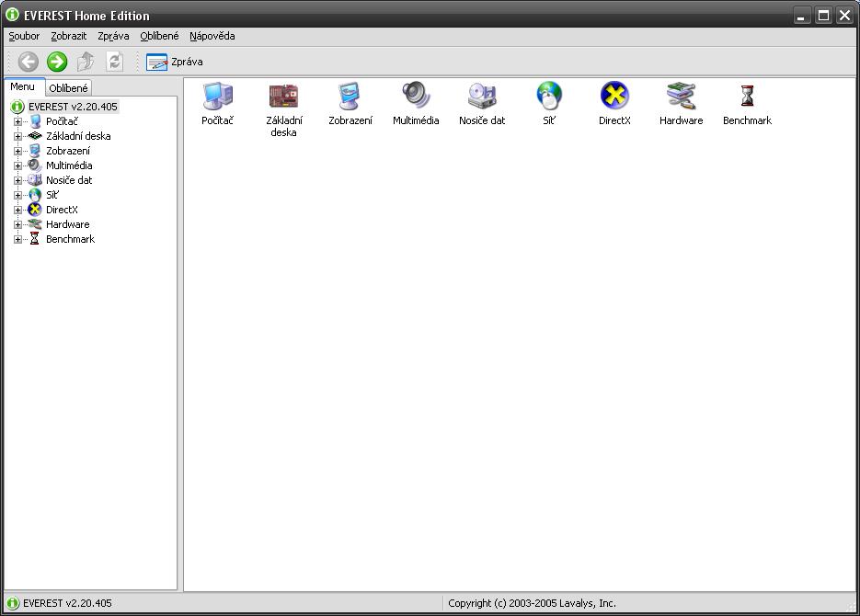
Task: Open the large Základní deska motherboard icon
Action: coord(283,96)
